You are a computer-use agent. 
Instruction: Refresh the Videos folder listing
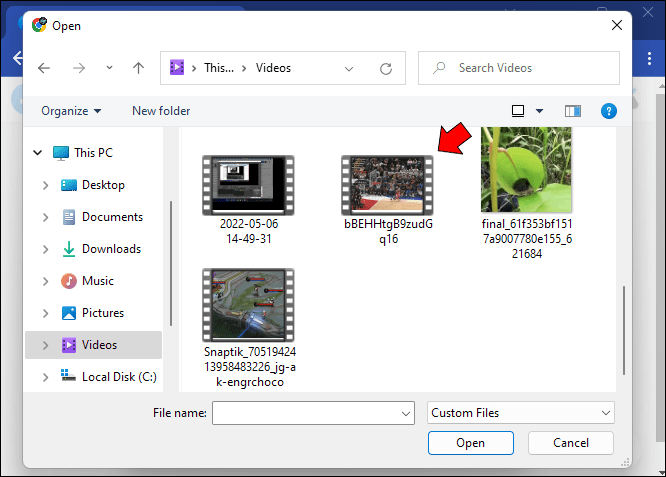pos(386,68)
